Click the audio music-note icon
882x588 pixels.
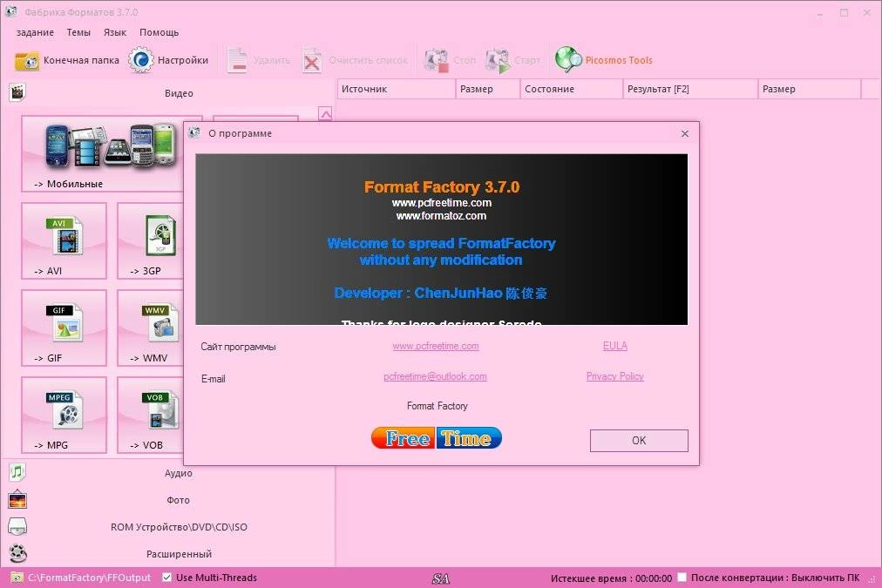pyautogui.click(x=17, y=472)
